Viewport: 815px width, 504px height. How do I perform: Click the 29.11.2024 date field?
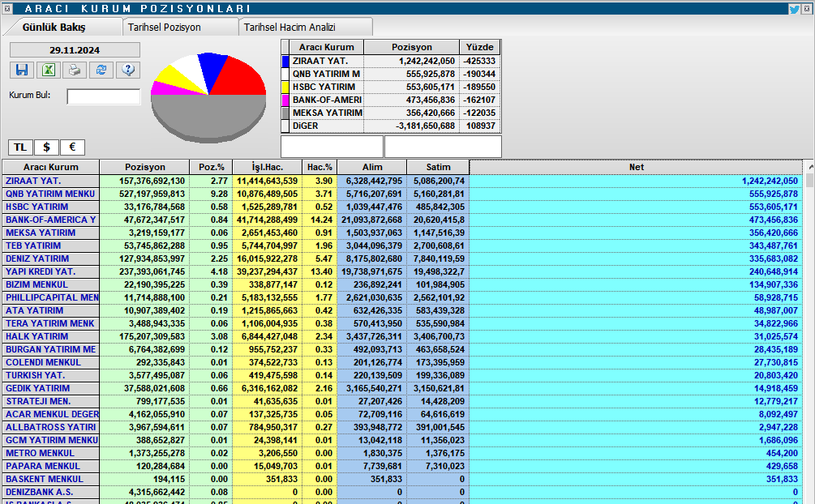pyautogui.click(x=75, y=50)
